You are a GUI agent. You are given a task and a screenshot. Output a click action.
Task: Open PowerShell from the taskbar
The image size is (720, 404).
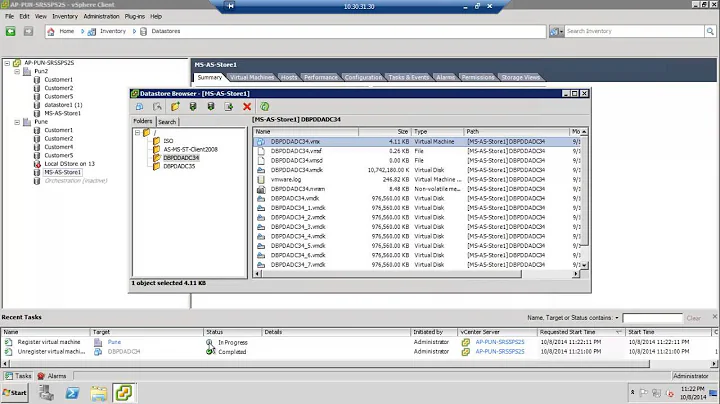pos(72,393)
